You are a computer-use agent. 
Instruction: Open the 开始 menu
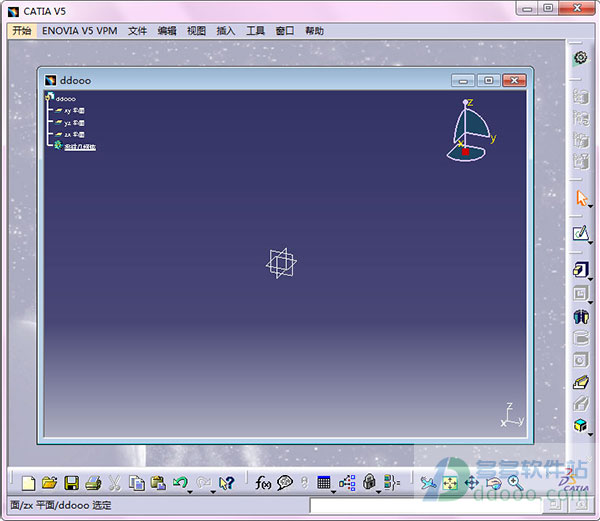pos(22,31)
